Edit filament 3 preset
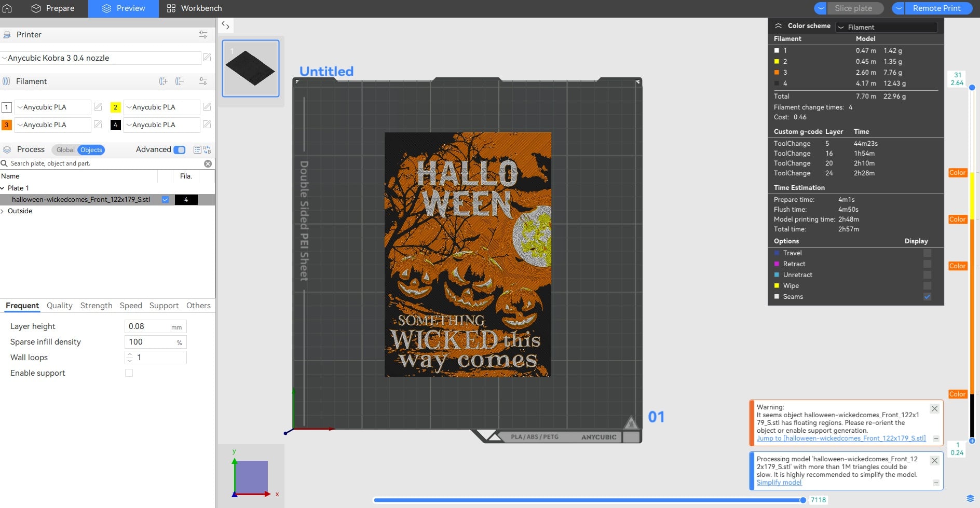 tap(98, 125)
